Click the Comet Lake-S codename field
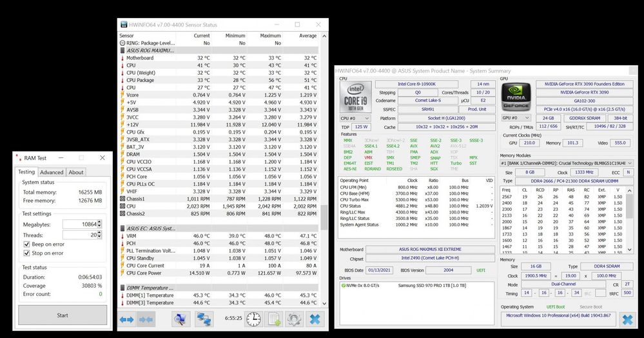The height and width of the screenshot is (338, 644). 427,101
